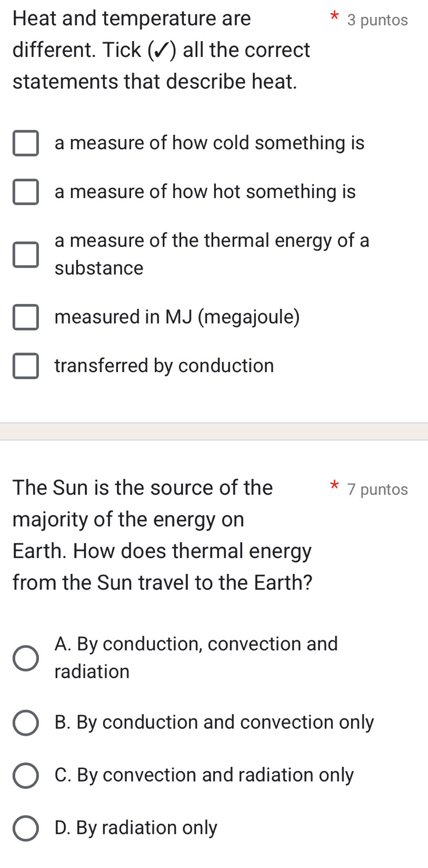This screenshot has width=428, height=868.
Task: Tick checkbox for 'a measure of how cold something is'
Action: click(x=26, y=143)
